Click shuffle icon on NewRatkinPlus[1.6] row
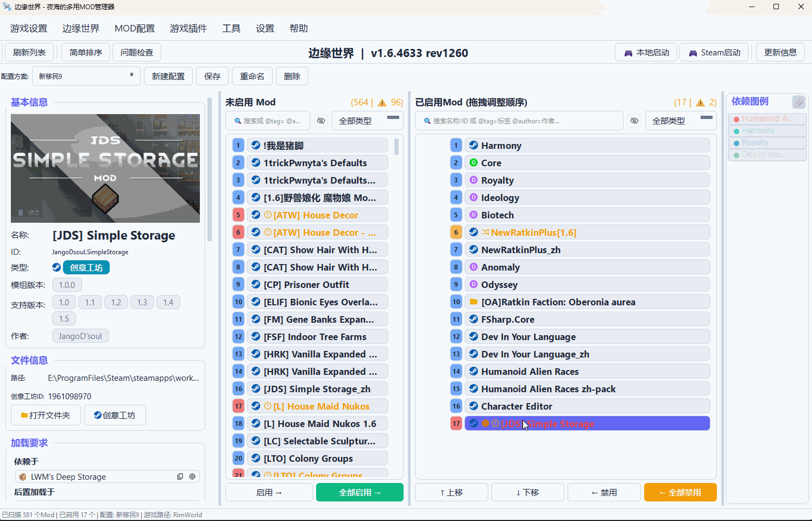Image resolution: width=812 pixels, height=521 pixels. 486,232
